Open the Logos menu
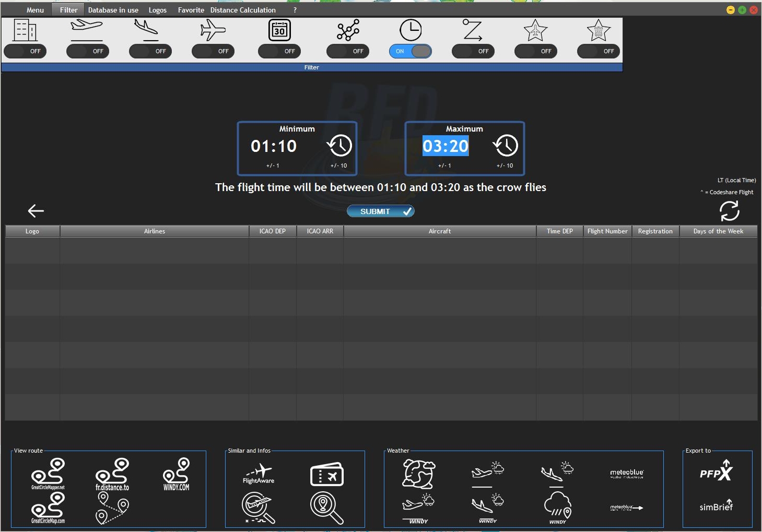 click(158, 10)
